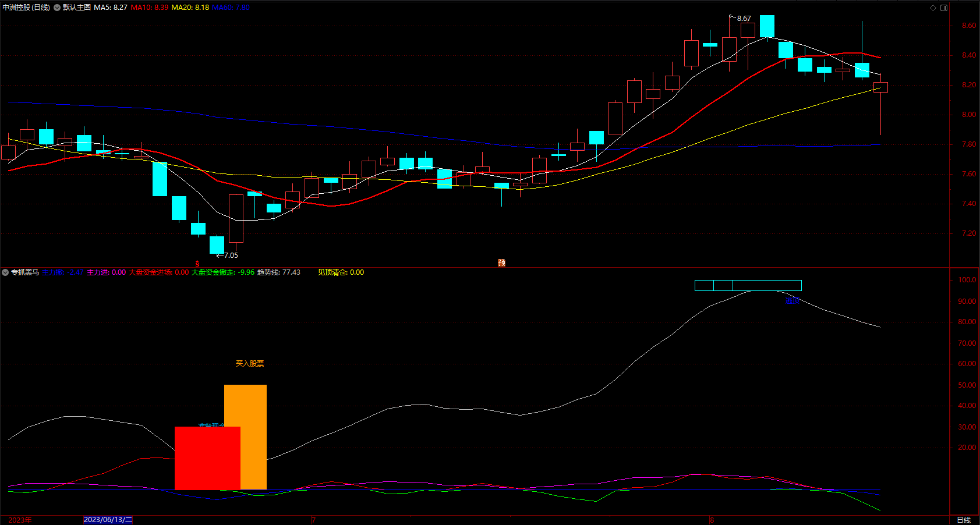Viewport: 980px width, 525px height.
Task: Select the MA5: 8.27 indicator label
Action: [x=111, y=8]
